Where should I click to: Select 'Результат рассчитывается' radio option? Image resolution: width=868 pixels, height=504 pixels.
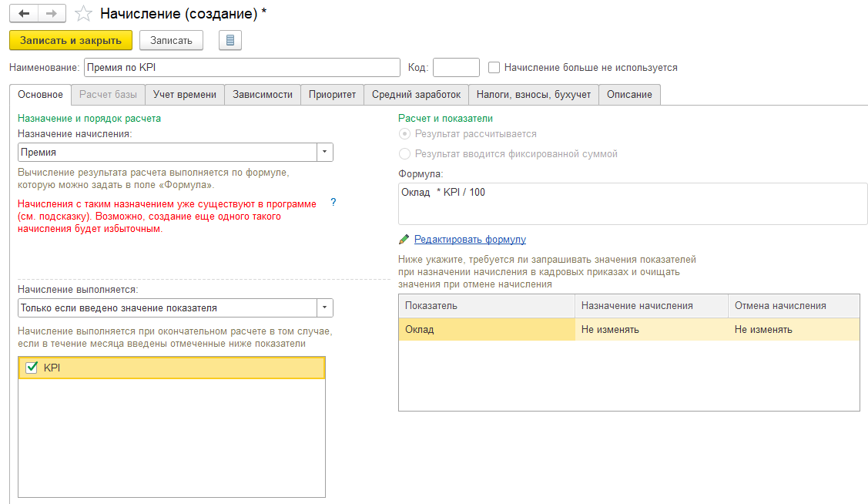(x=405, y=134)
